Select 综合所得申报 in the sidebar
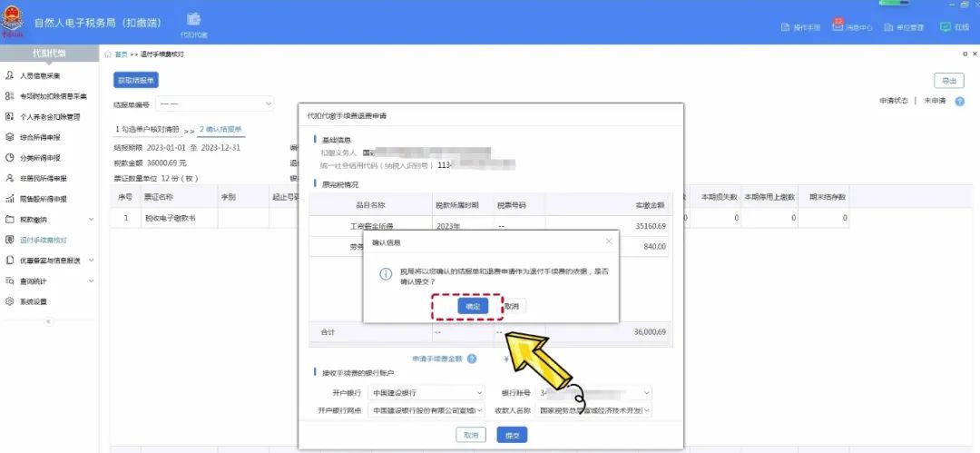Image resolution: width=980 pixels, height=453 pixels. coord(40,137)
